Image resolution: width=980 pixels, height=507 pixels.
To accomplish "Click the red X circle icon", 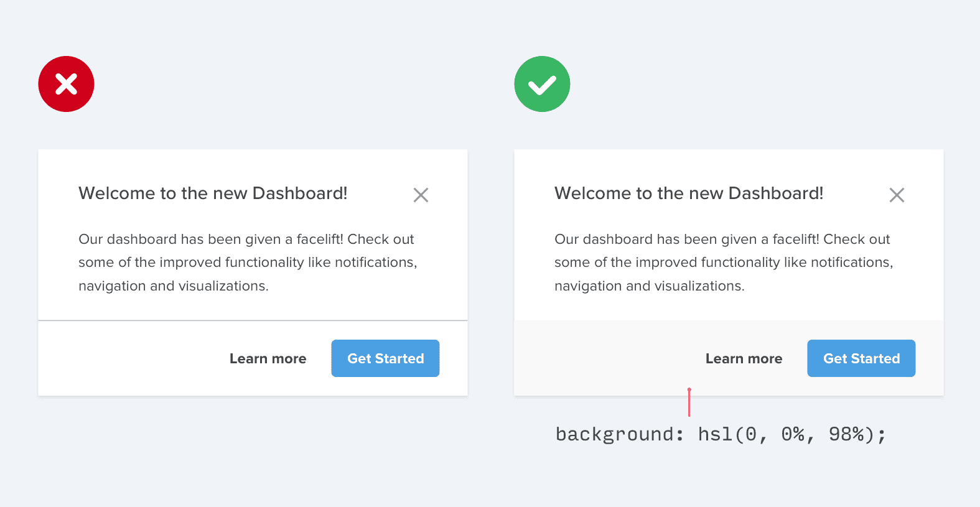I will tap(66, 84).
